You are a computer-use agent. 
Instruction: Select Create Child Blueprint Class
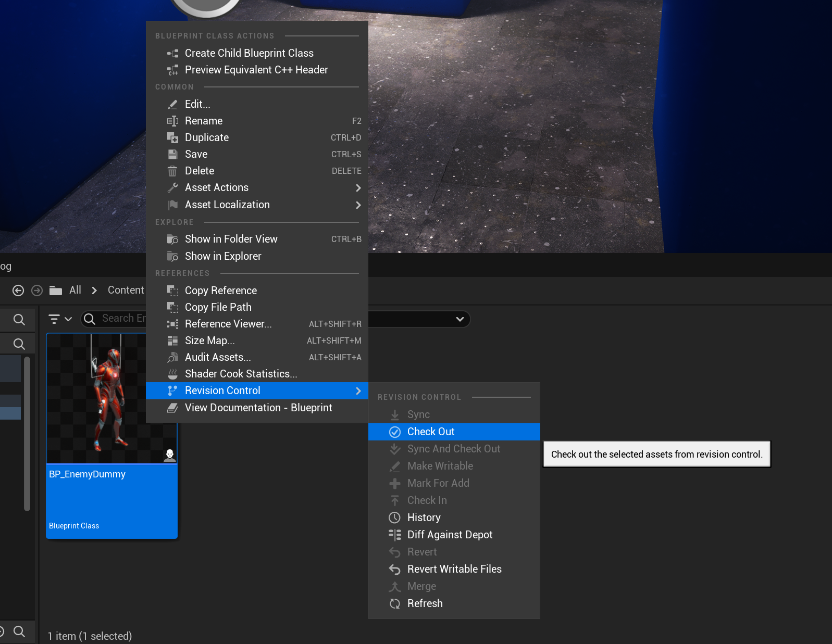pos(257,53)
